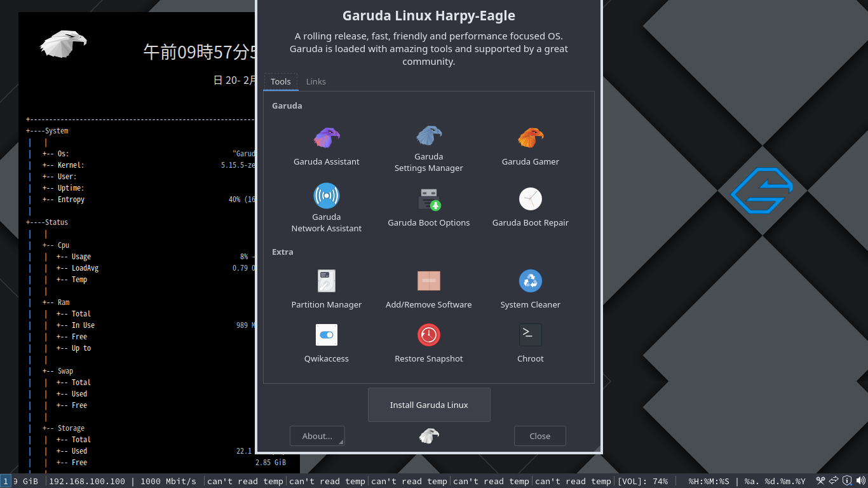Click the Storage section label in Conky
868x488 pixels.
point(71,428)
